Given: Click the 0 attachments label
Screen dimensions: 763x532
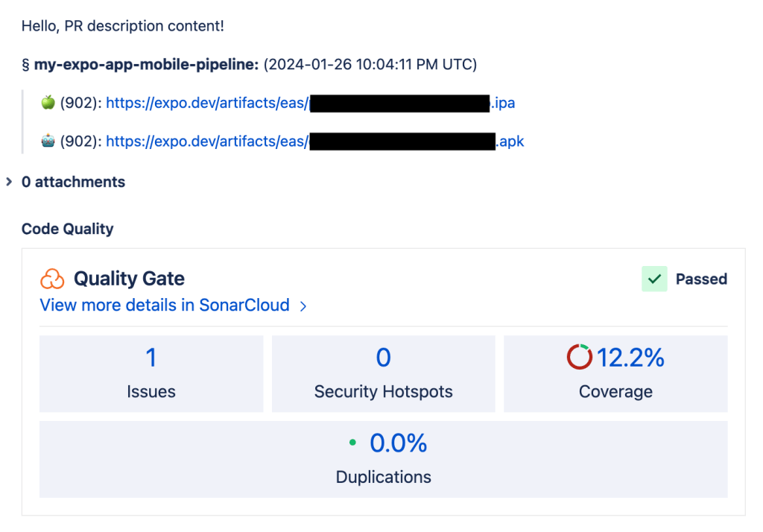Looking at the screenshot, I should point(73,182).
